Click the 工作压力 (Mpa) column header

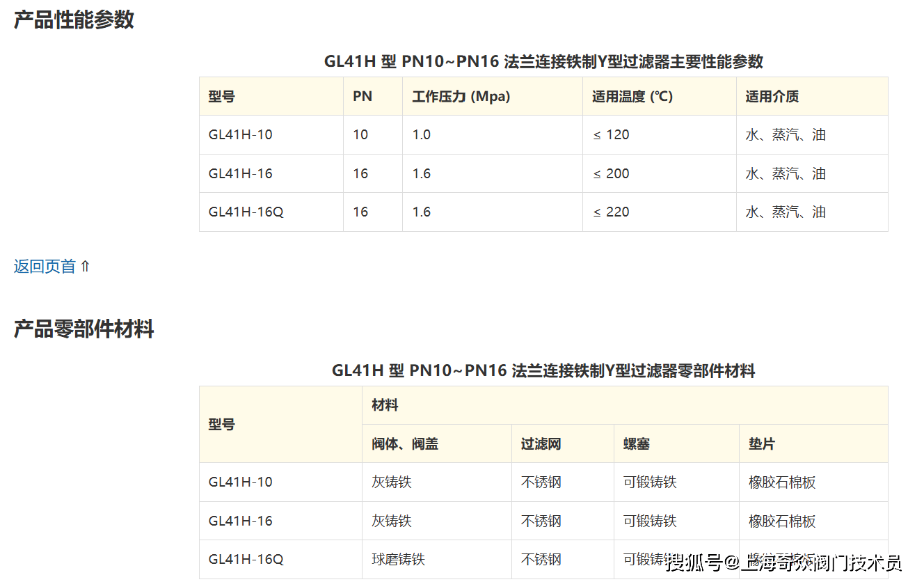(461, 96)
